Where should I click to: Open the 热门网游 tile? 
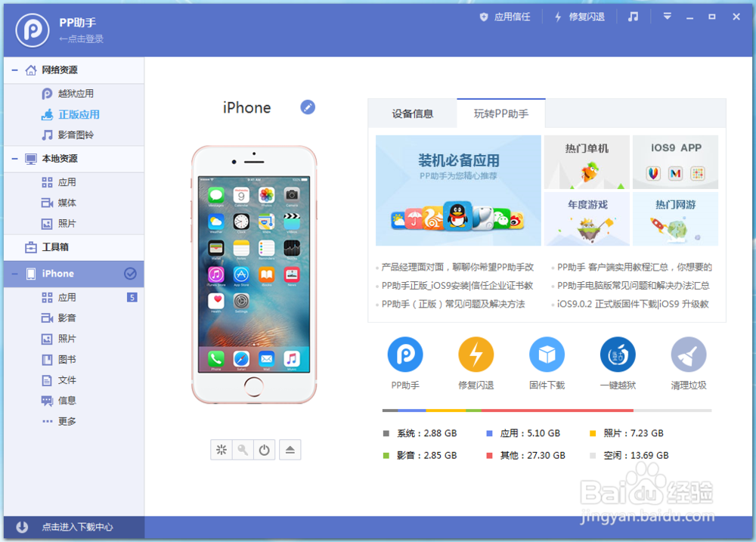pyautogui.click(x=675, y=219)
